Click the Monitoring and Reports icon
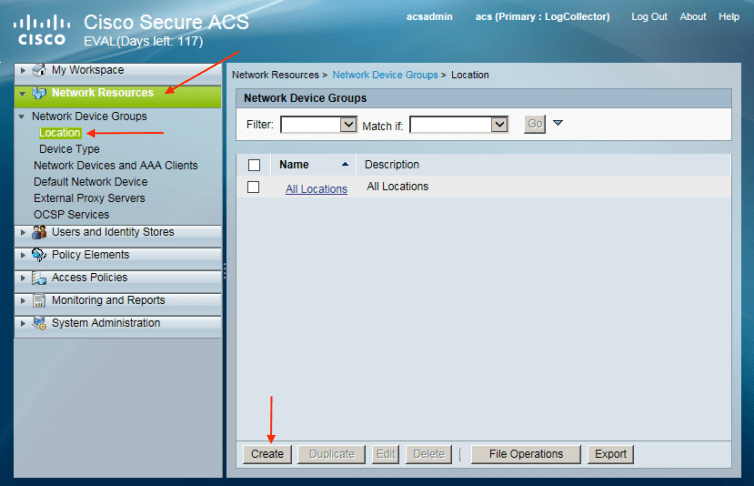Viewport: 754px width, 486px height. tap(40, 301)
